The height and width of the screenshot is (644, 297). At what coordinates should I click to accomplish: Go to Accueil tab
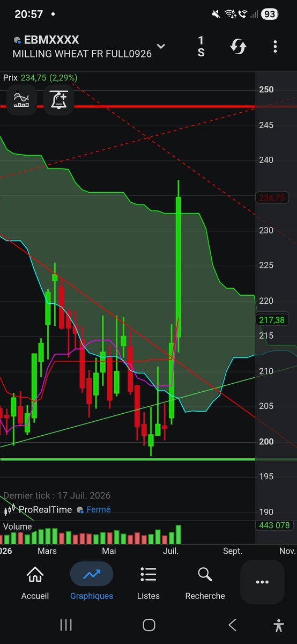[x=35, y=582]
